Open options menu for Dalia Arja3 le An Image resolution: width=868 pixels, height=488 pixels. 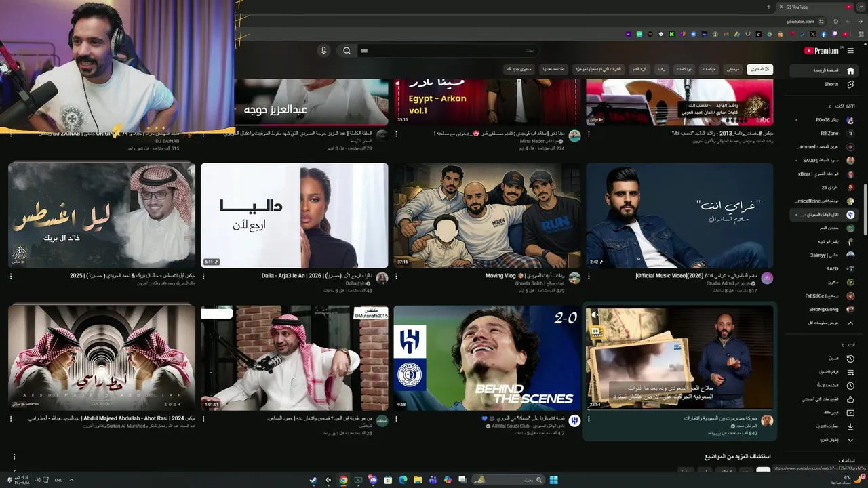pyautogui.click(x=203, y=277)
